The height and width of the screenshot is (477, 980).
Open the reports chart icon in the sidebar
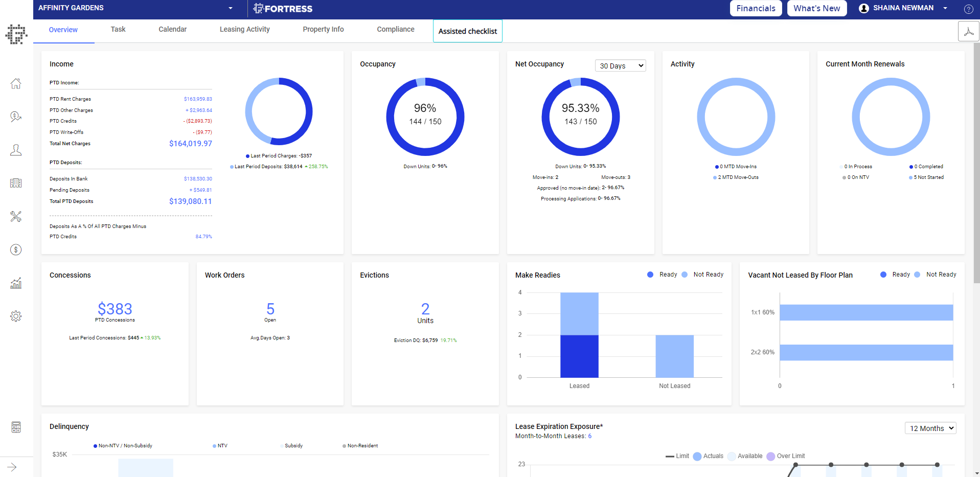pyautogui.click(x=16, y=283)
